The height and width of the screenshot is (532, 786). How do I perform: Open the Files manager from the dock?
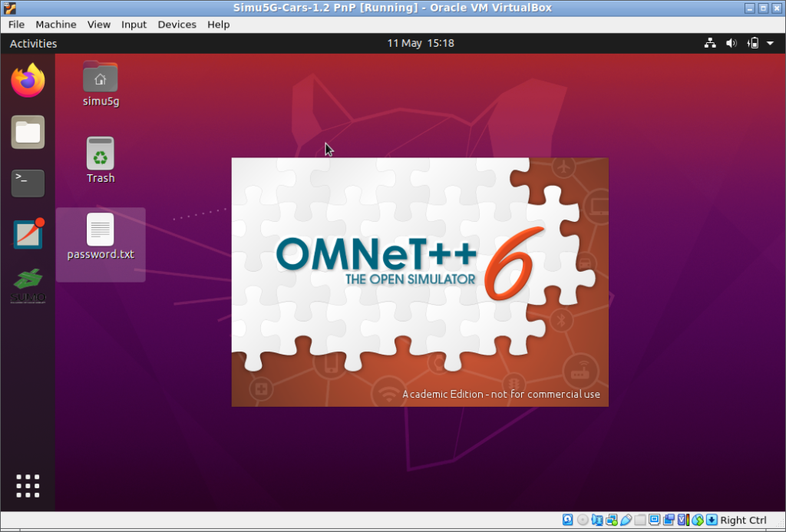coord(28,131)
